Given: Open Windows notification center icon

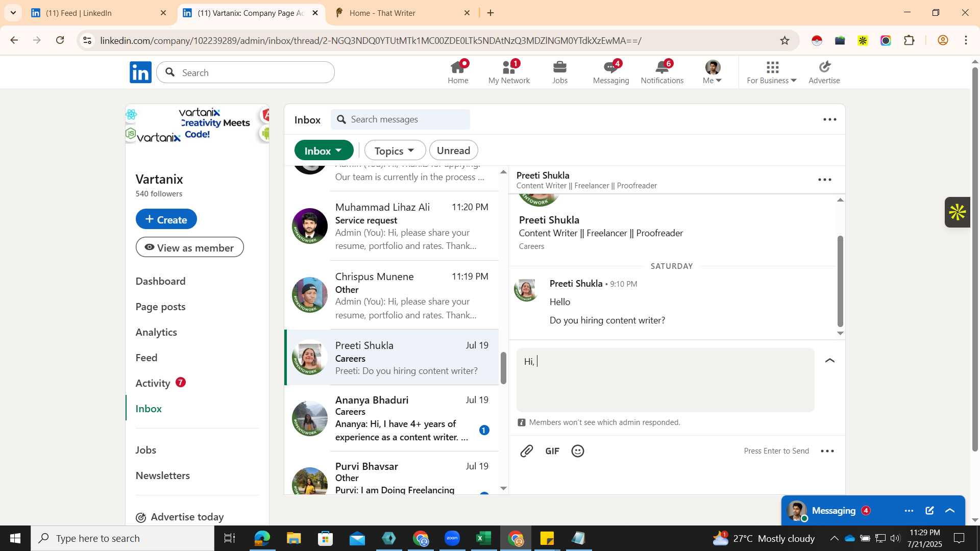Looking at the screenshot, I should click(959, 538).
